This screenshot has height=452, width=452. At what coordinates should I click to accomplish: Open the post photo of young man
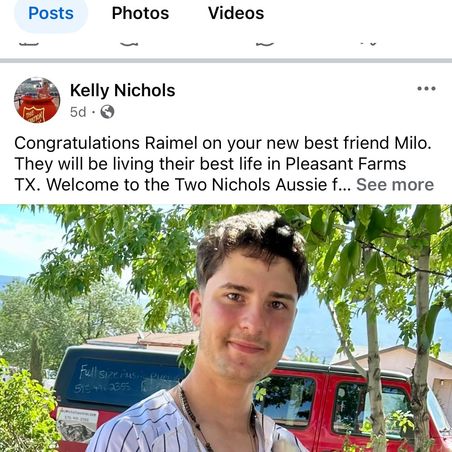point(226,328)
